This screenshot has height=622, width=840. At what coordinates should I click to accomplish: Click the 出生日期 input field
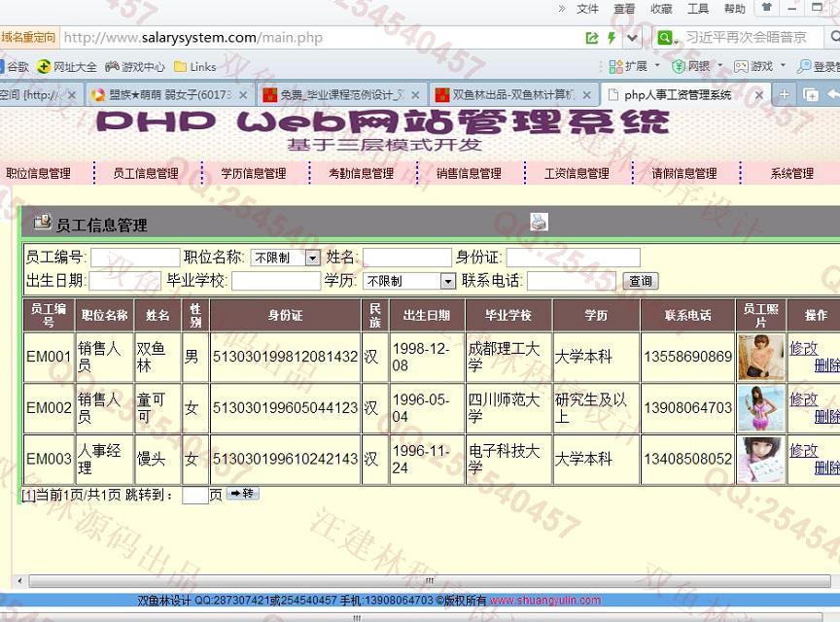tap(124, 280)
